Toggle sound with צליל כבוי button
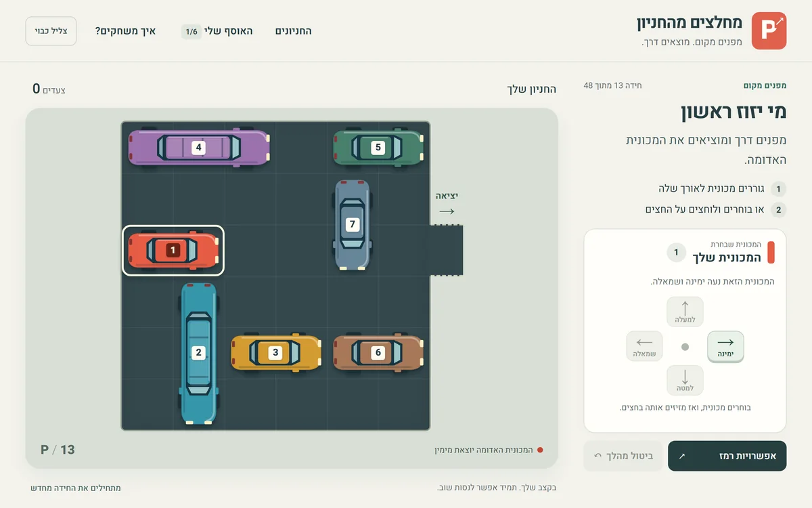 tap(51, 30)
